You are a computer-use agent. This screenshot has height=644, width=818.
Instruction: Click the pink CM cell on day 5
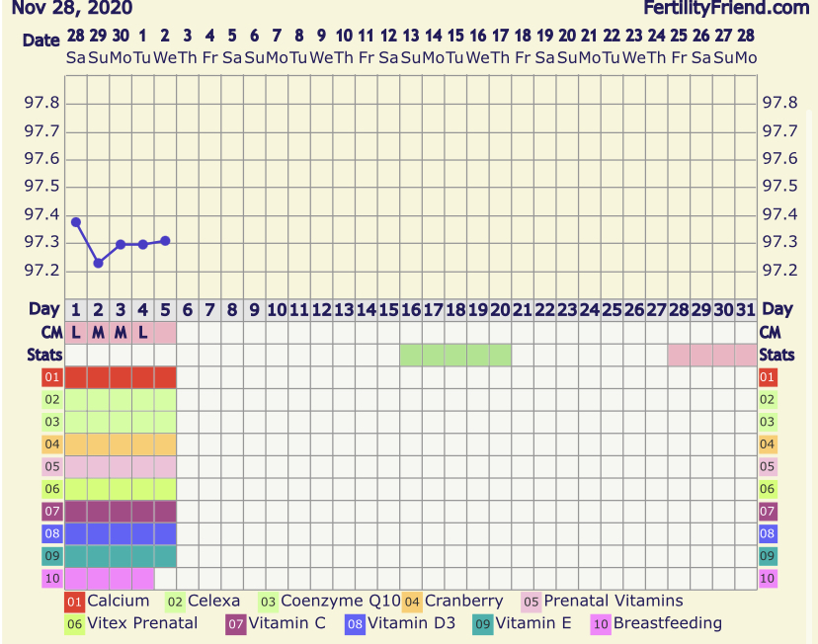coord(165,333)
